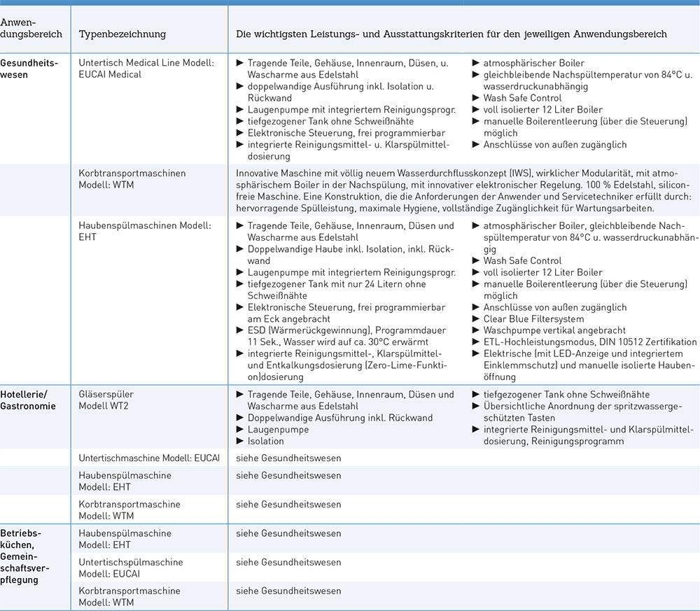Click "Wash Safe Control" in the Haubenspülmaschinen EHT row
The height and width of the screenshot is (611, 700).
pyautogui.click(x=522, y=260)
